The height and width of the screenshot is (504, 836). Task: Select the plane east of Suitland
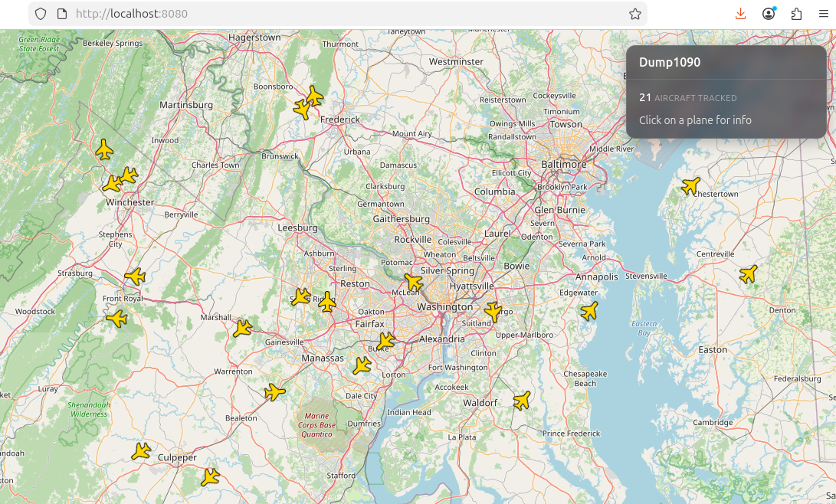coord(493,311)
